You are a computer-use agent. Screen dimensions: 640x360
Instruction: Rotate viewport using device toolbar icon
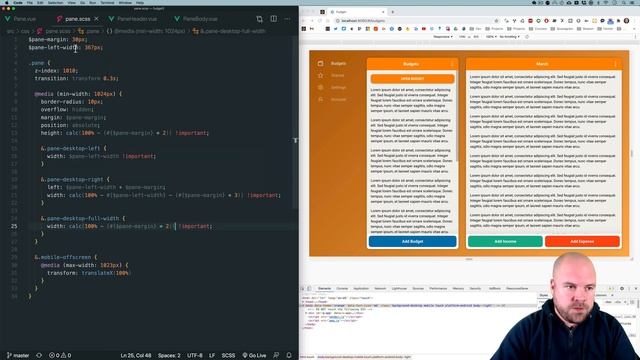tap(527, 37)
